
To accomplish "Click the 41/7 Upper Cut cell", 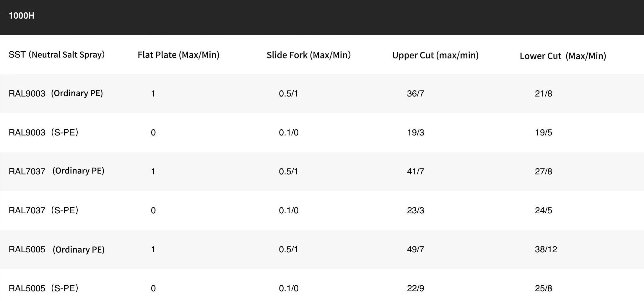I will 415,171.
